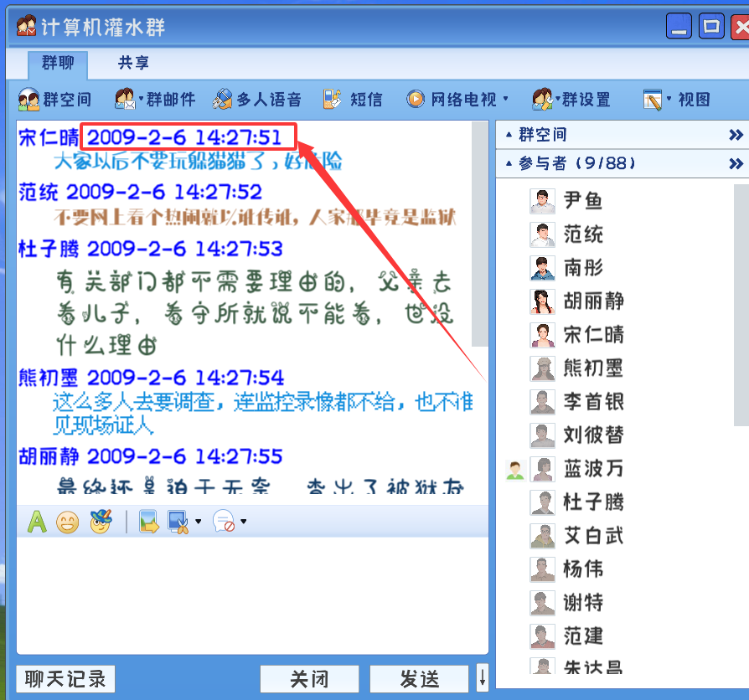
Task: Click the message blocking bubble icon
Action: pos(224,521)
